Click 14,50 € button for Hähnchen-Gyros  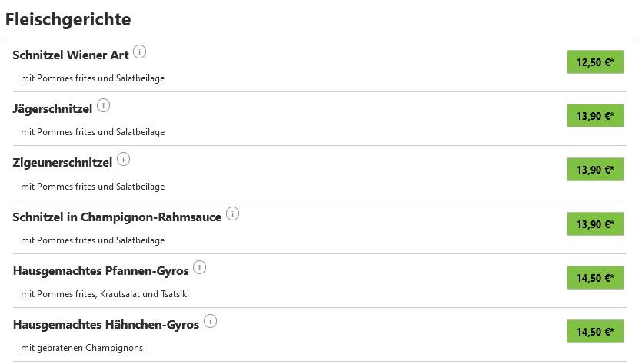click(x=595, y=331)
